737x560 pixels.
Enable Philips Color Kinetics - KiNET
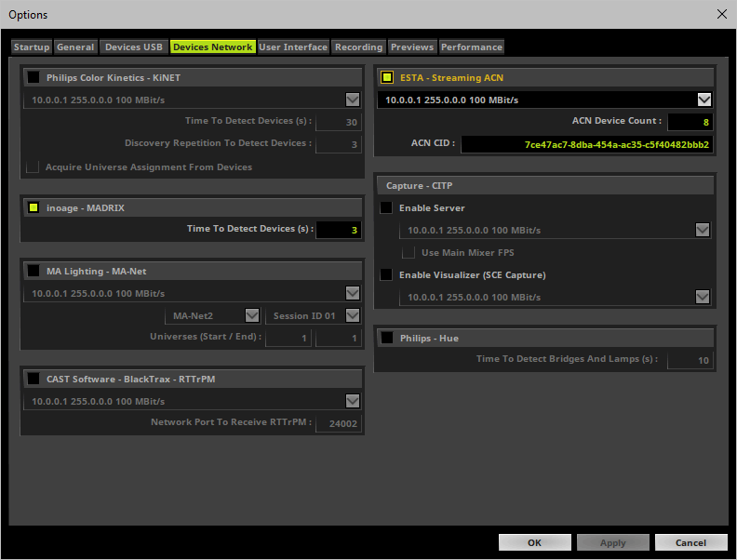(33, 77)
